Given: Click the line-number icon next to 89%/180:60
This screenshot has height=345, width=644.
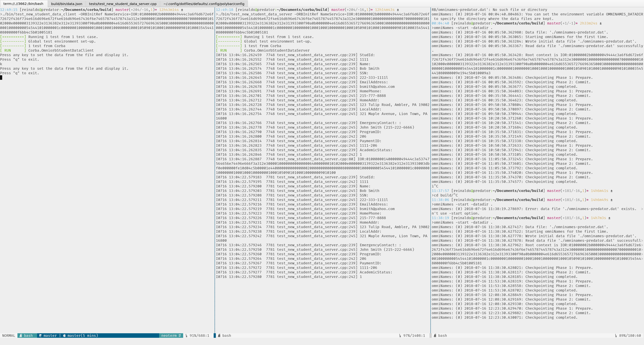Looking at the screenshot, I should 616,335.
